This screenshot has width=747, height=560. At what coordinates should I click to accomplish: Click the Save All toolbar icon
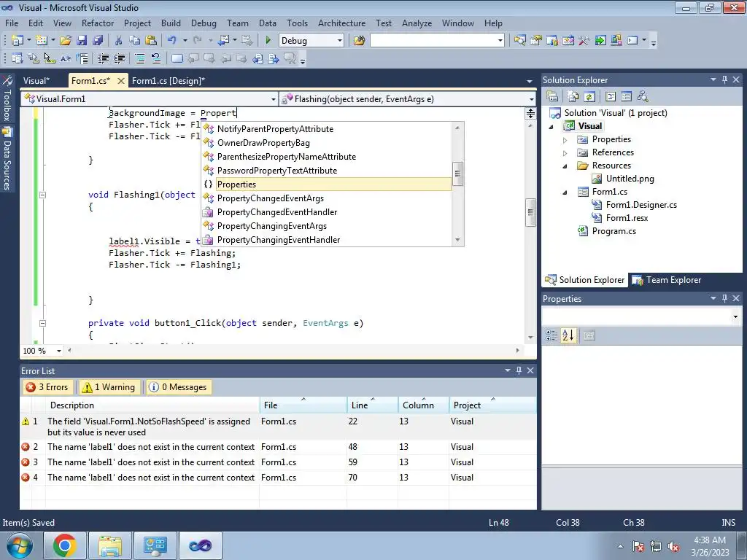[x=98, y=41]
